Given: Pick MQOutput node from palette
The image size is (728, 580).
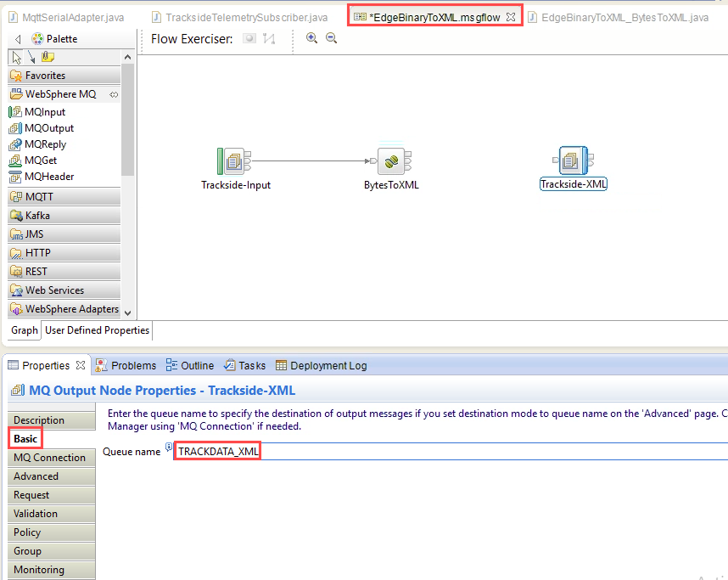Looking at the screenshot, I should point(42,128).
